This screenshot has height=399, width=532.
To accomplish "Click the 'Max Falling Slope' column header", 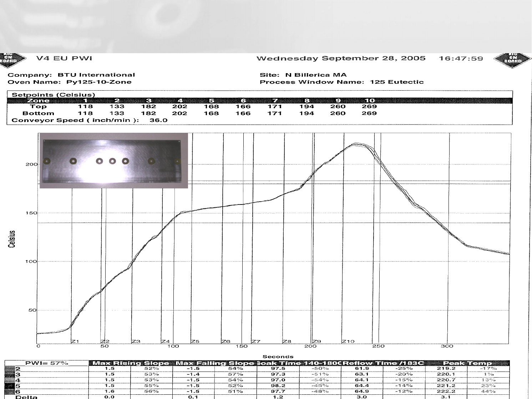I will (215, 363).
